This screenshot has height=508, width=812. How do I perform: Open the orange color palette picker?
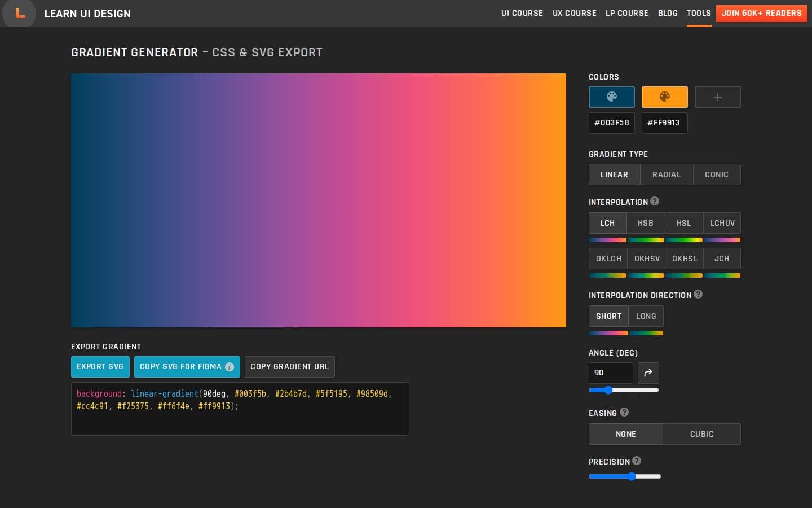(665, 97)
